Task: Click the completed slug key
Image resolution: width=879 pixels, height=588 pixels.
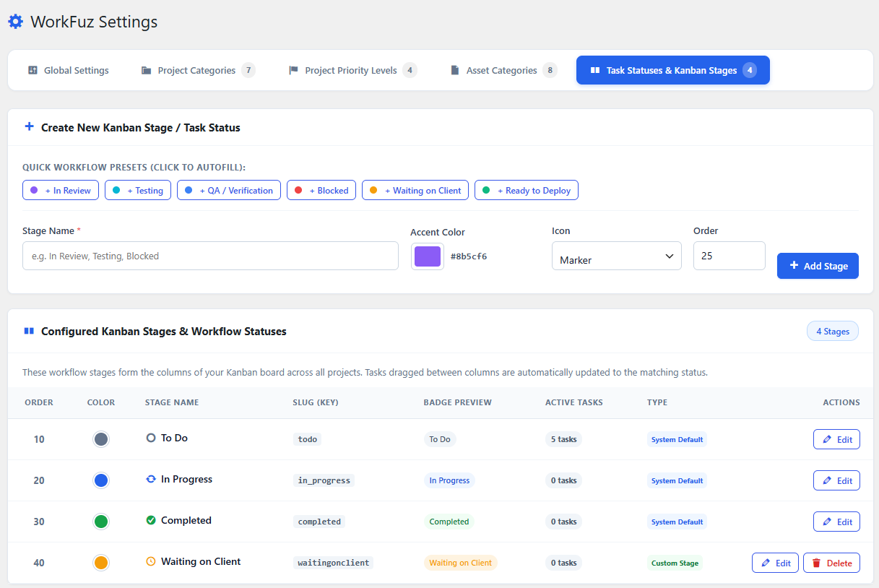Action: point(319,522)
